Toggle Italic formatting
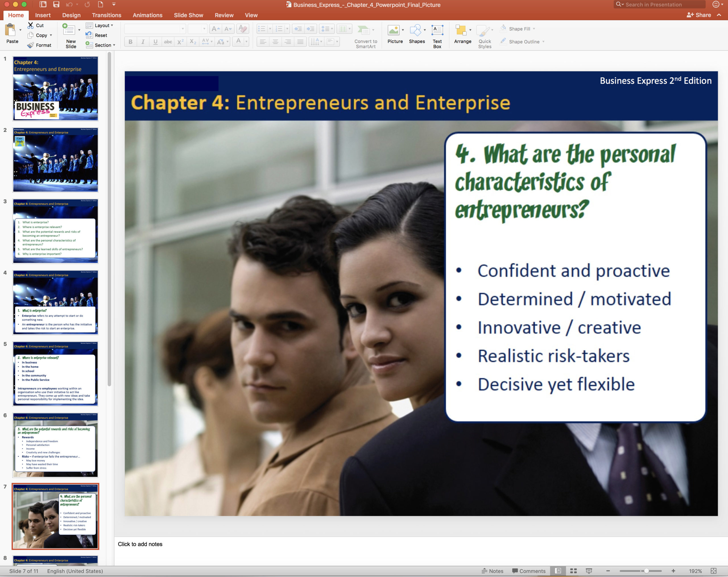The height and width of the screenshot is (577, 728). [143, 42]
